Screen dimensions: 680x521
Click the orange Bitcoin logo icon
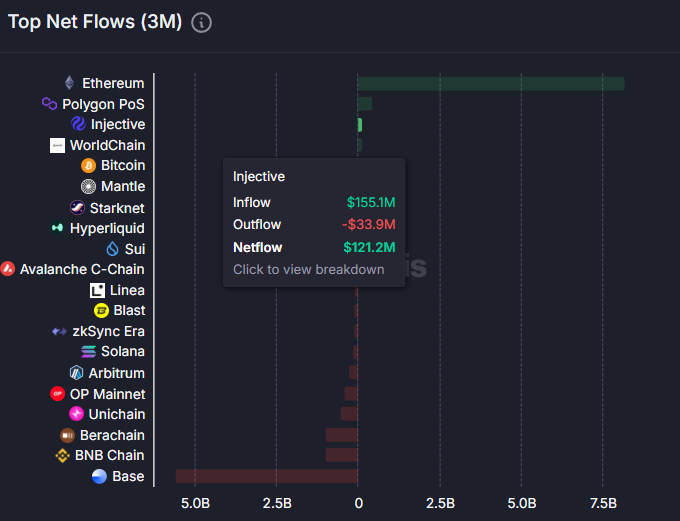88,165
